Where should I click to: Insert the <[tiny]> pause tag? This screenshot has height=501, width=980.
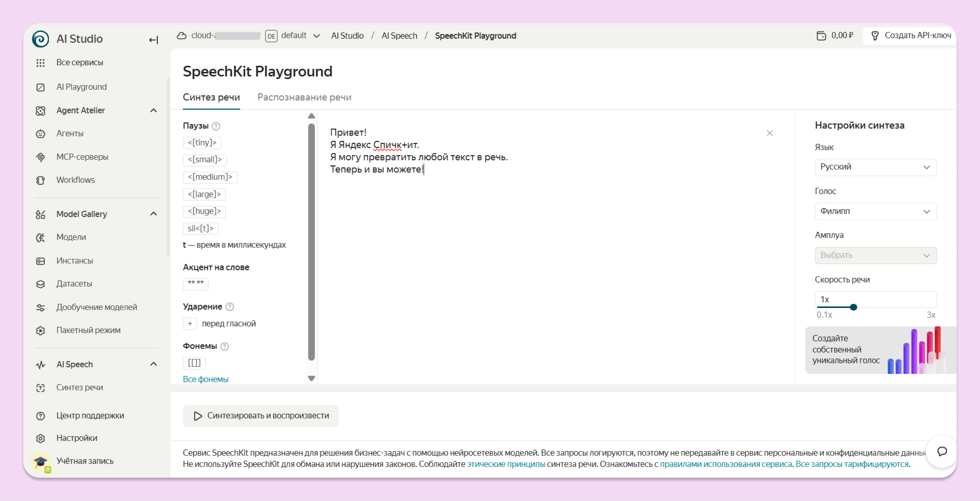(x=202, y=142)
